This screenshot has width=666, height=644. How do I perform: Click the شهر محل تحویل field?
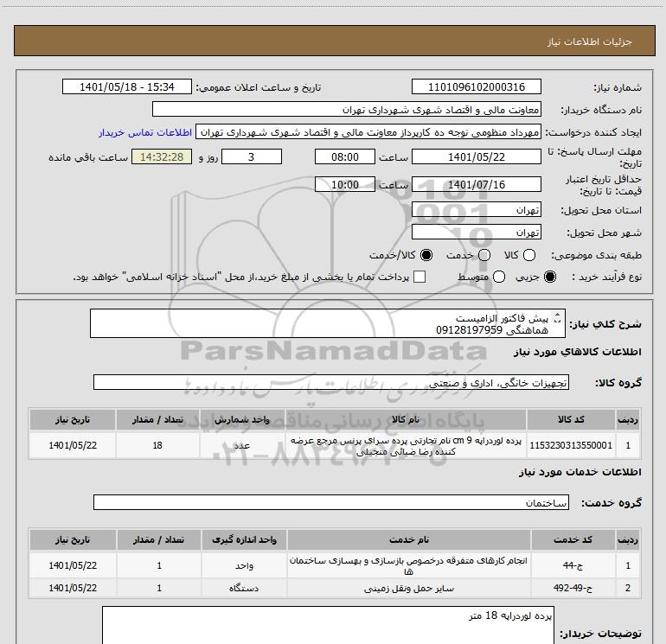click(476, 233)
